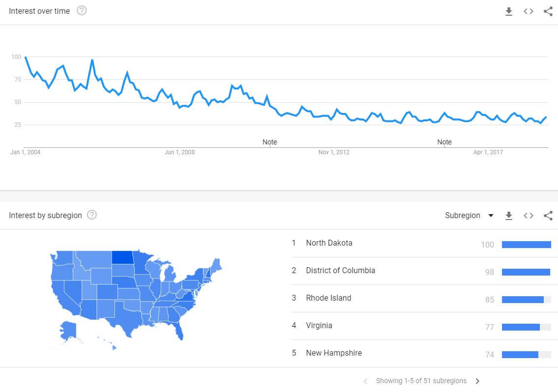558x392 pixels.
Task: Open the Subregion dropdown
Action: (x=469, y=216)
